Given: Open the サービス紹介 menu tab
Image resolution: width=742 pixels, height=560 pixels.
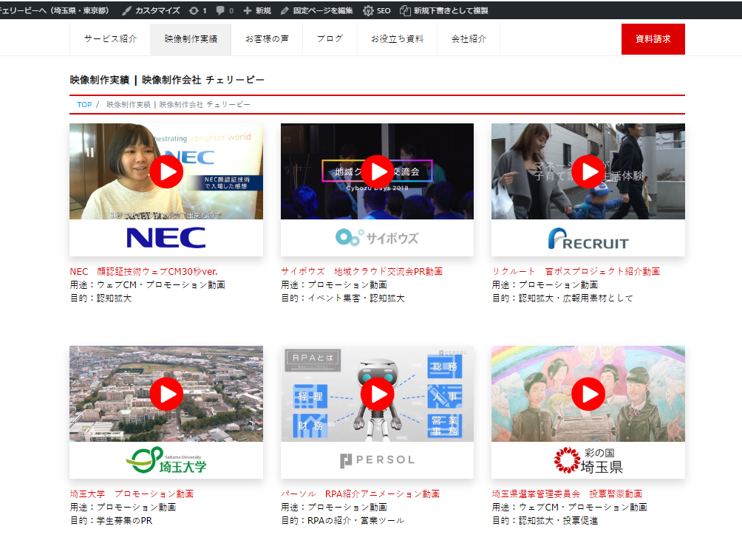Looking at the screenshot, I should coord(110,39).
